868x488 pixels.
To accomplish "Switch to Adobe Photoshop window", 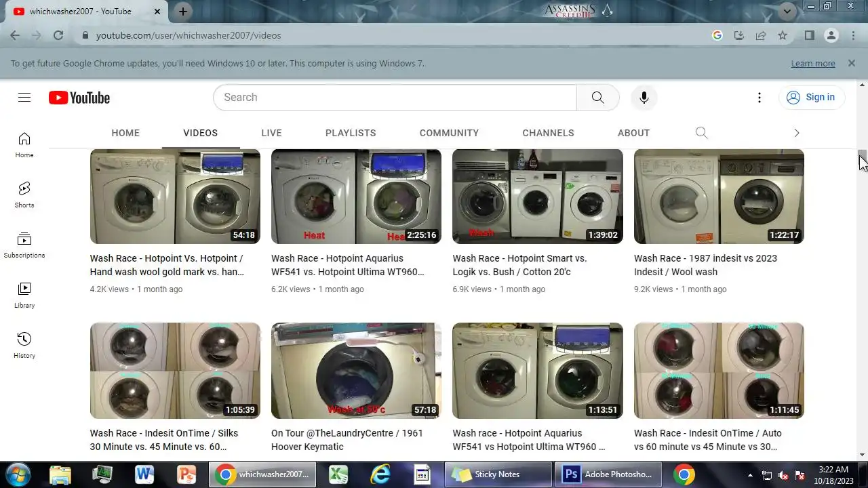I will point(608,474).
